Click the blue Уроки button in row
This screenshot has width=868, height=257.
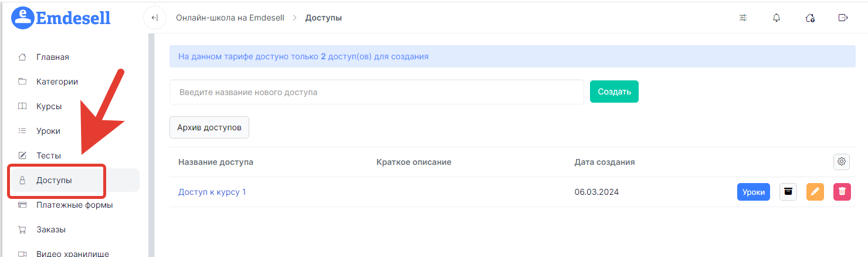754,192
